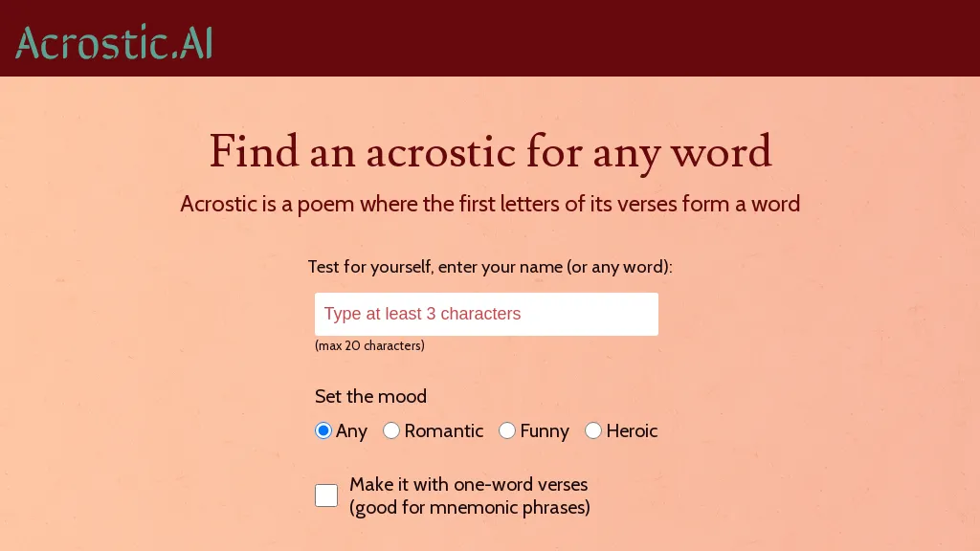Screen dimensions: 980x551
Task: Click the Any label text
Action: [352, 430]
